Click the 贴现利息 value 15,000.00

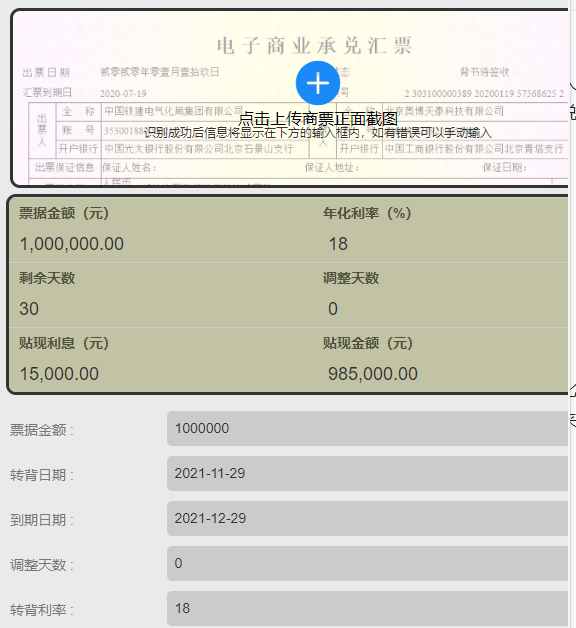pos(59,374)
